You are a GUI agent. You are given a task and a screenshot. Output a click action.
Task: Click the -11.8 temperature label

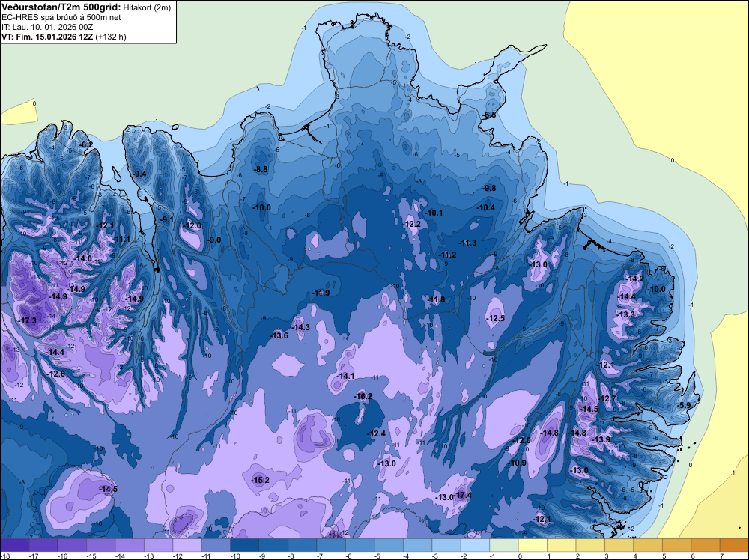(436, 299)
